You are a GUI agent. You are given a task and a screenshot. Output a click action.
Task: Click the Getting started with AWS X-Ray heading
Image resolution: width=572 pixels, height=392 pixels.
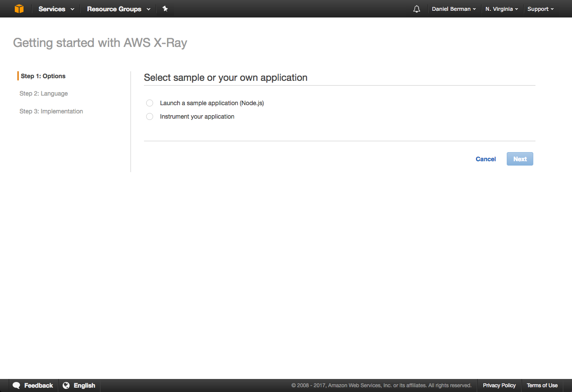point(100,43)
